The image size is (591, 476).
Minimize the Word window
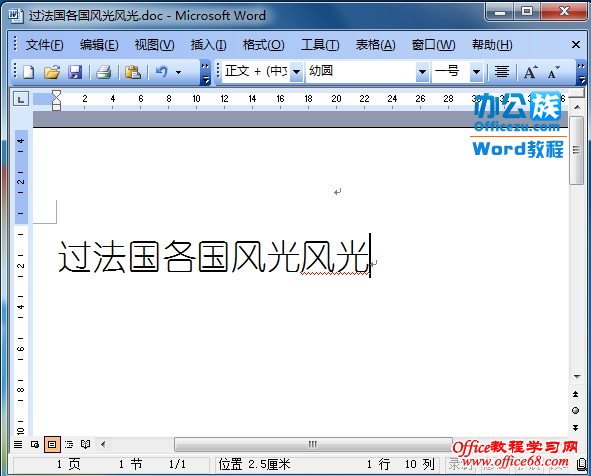(x=500, y=12)
